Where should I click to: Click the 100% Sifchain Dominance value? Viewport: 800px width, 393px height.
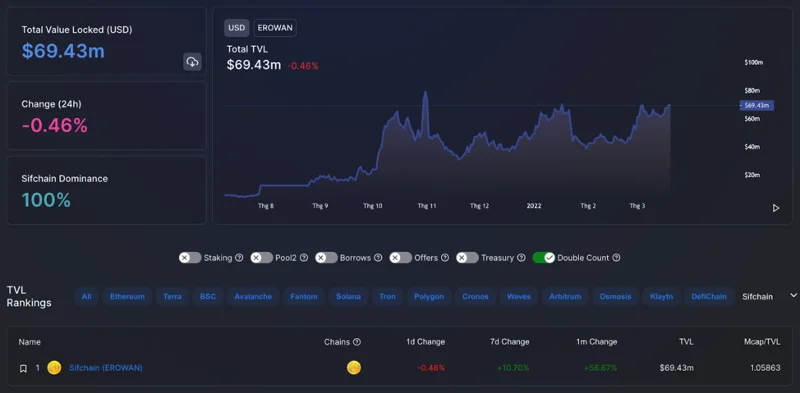pyautogui.click(x=46, y=200)
